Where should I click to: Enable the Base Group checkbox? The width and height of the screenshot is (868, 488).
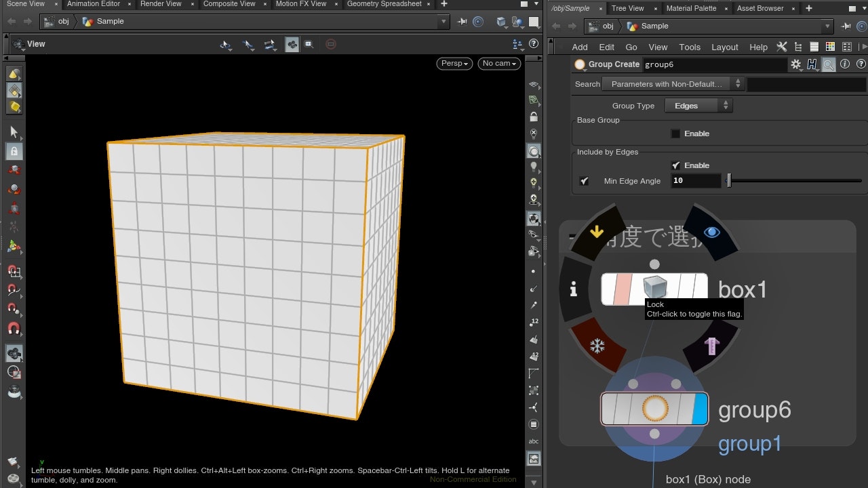click(x=675, y=134)
